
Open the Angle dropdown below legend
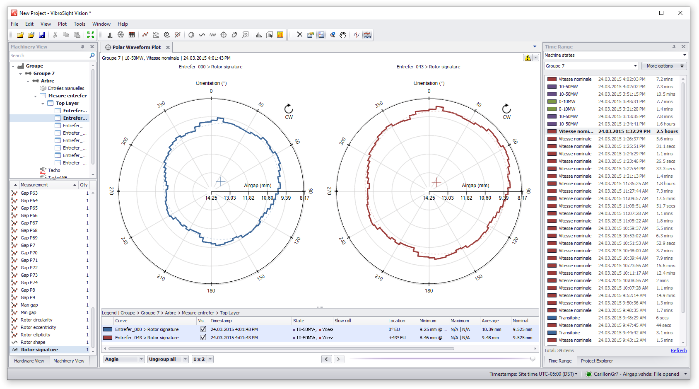tap(123, 359)
